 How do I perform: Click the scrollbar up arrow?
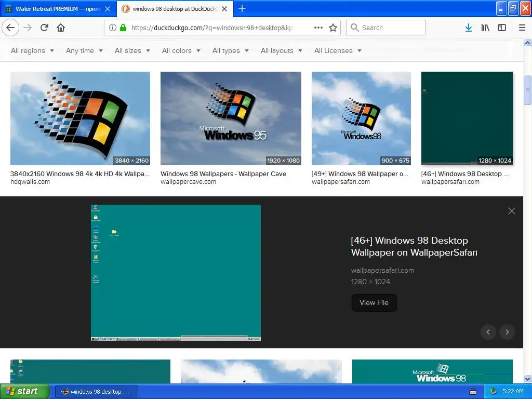(x=528, y=43)
